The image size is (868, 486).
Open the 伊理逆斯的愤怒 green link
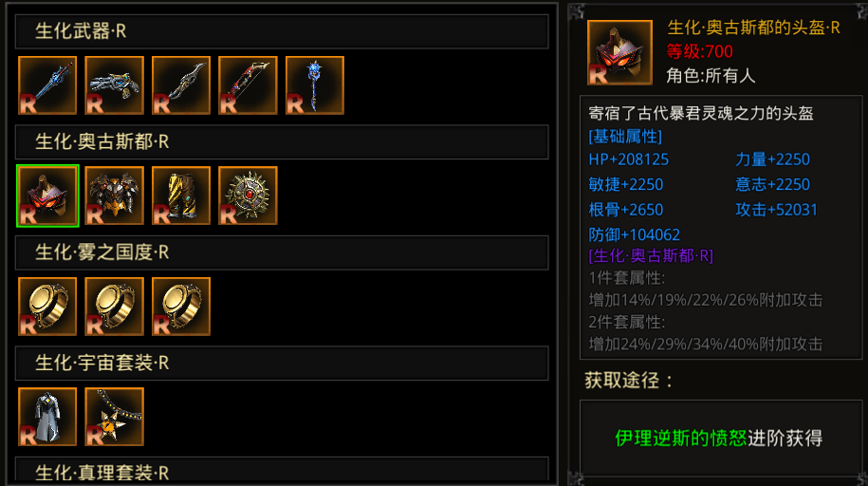pos(681,439)
